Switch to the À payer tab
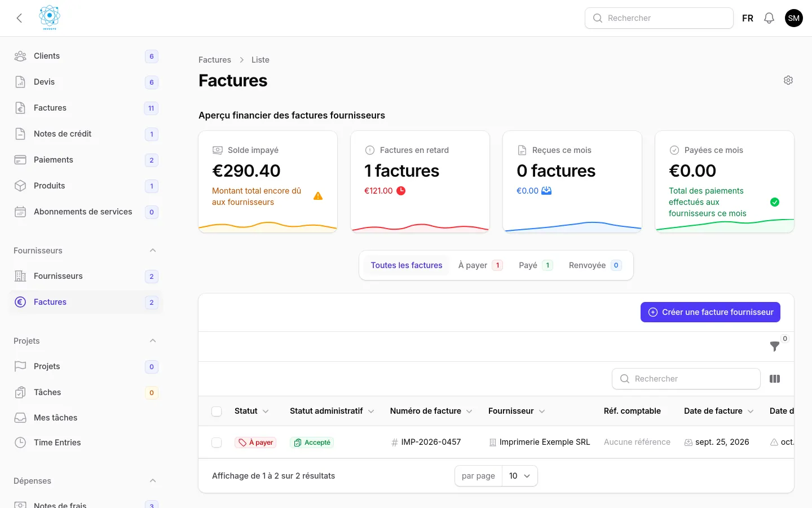The width and height of the screenshot is (812, 508). click(480, 265)
